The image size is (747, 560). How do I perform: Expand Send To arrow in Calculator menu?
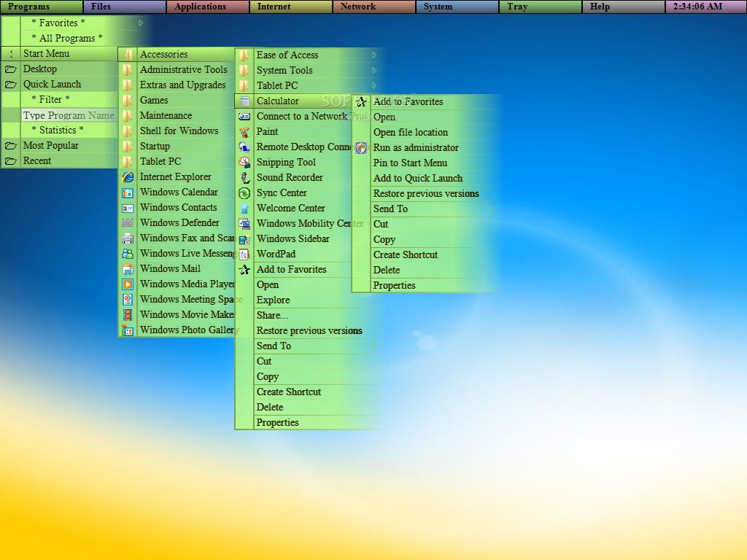490,209
